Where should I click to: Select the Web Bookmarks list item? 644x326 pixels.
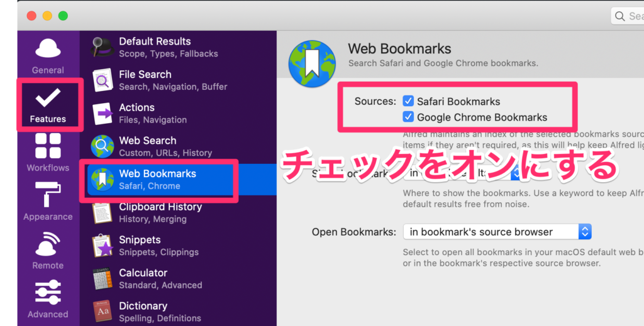pyautogui.click(x=157, y=179)
